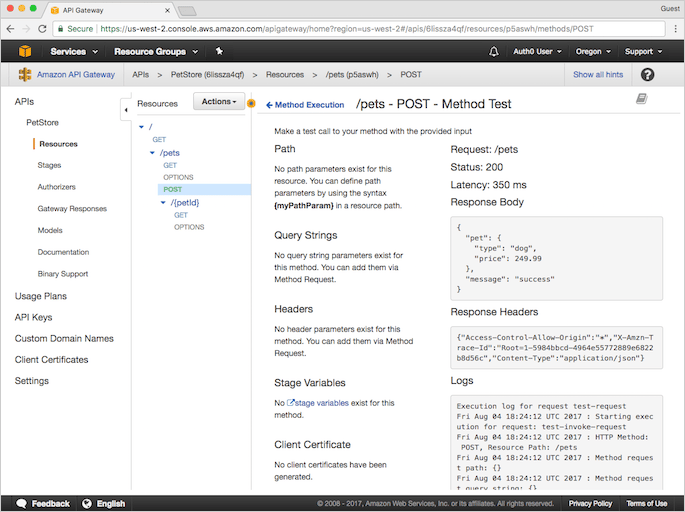Collapse the /{petId} resource tree node
Image resolution: width=685 pixels, height=512 pixels.
point(163,203)
